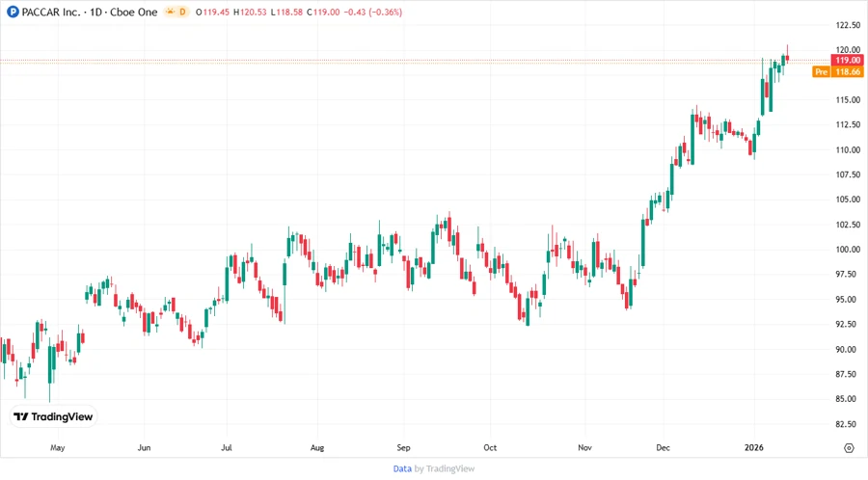868x480 pixels.
Task: Select the red 119.00 price label
Action: (847, 61)
